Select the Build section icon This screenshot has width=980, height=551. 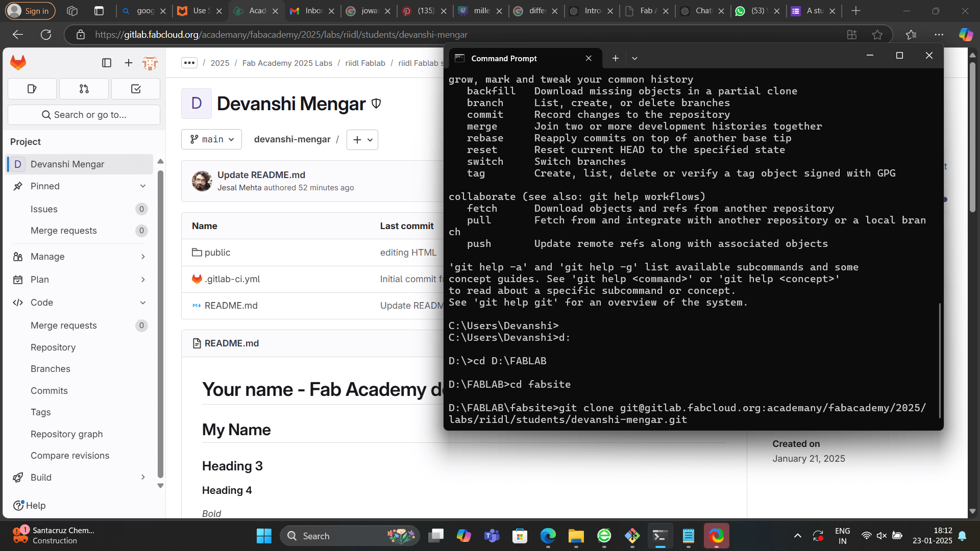(x=18, y=477)
